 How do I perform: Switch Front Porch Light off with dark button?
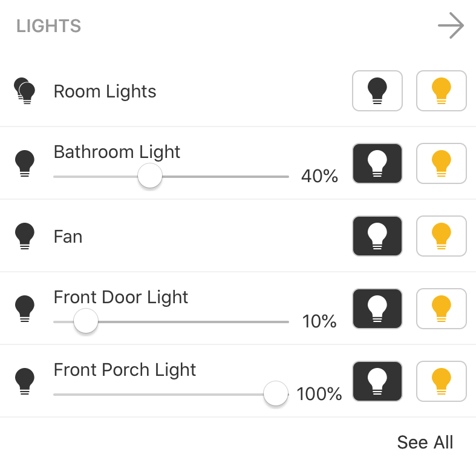tap(377, 381)
